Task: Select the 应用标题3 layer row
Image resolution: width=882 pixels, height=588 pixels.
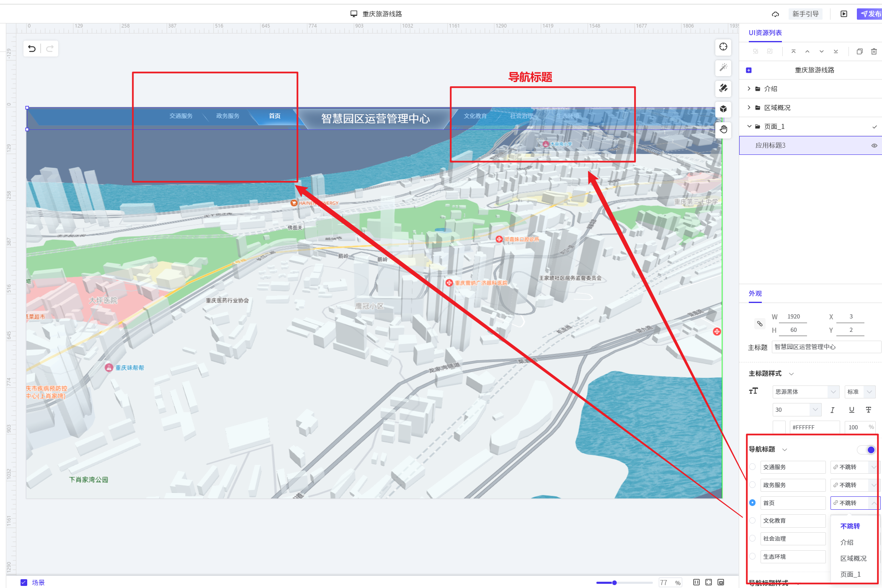Action: [x=810, y=145]
